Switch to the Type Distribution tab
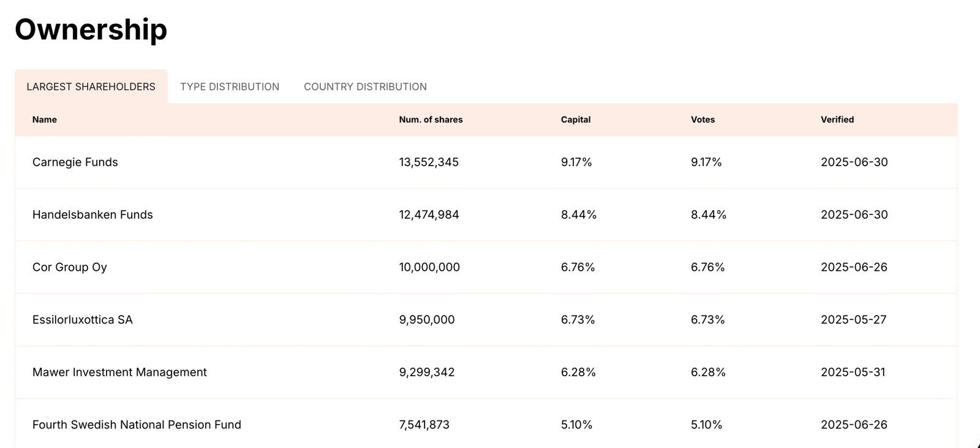This screenshot has width=980, height=448. pos(230,86)
